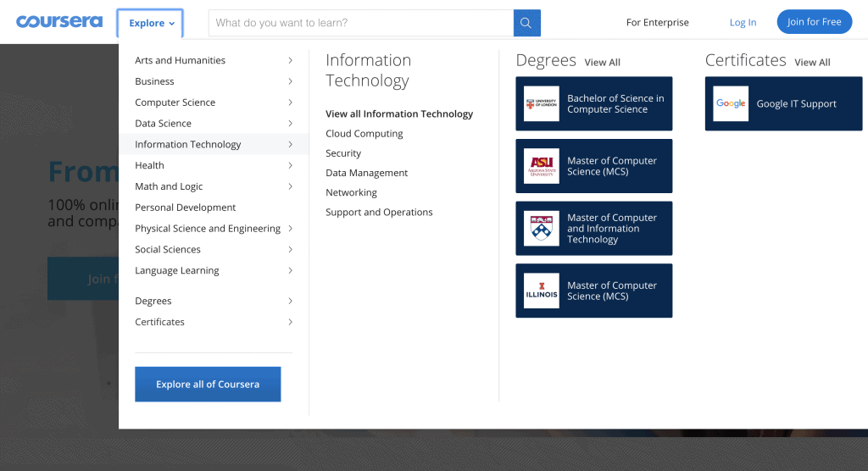The image size is (868, 471).
Task: Select Arts and Humanities category
Action: (180, 60)
